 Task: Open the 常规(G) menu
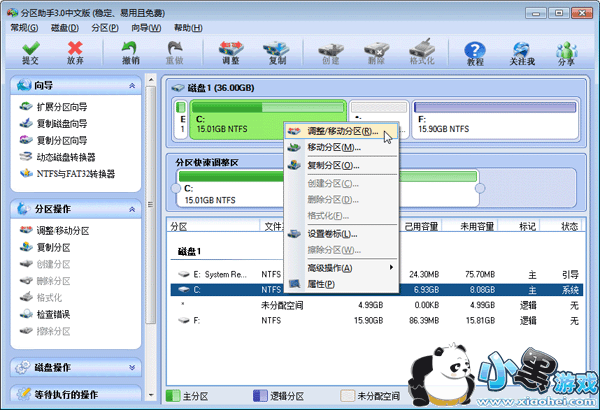[x=24, y=28]
